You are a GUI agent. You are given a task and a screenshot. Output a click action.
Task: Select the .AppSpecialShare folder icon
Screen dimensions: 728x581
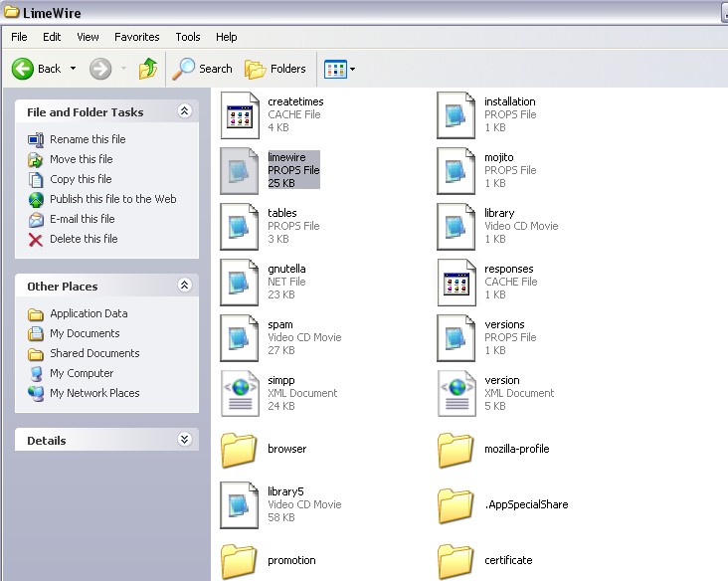[455, 505]
